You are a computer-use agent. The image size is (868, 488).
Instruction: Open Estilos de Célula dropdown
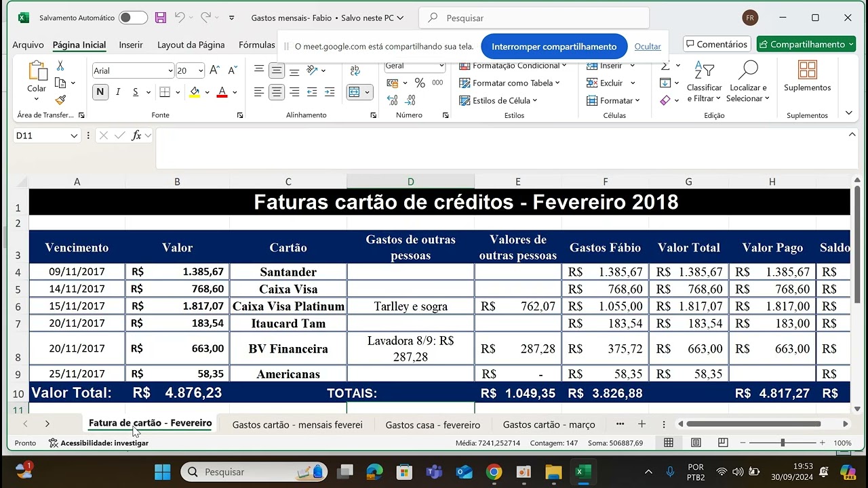click(498, 100)
